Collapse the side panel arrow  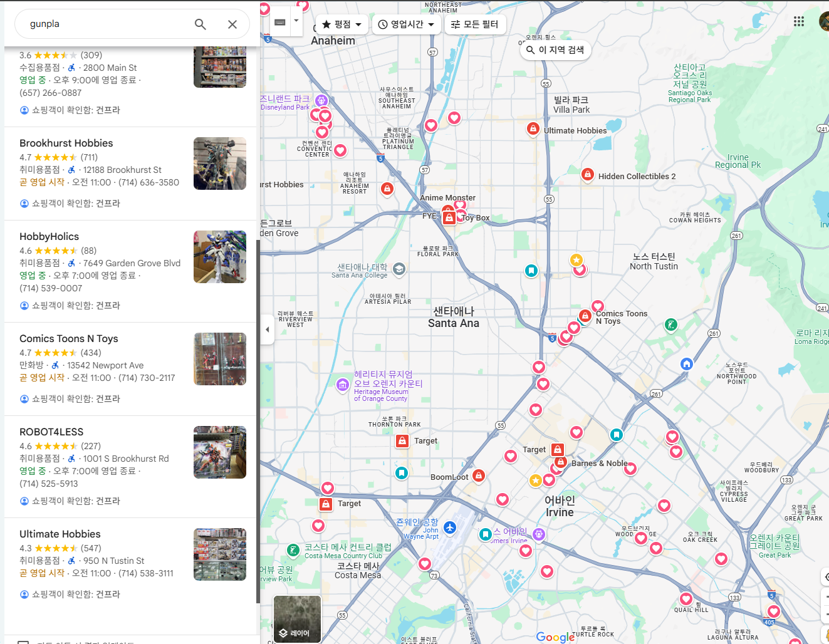click(x=268, y=330)
